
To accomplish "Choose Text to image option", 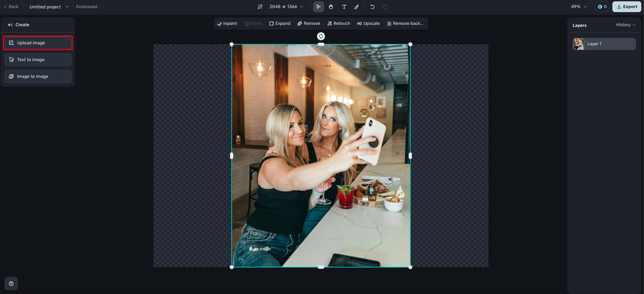I will 38,60.
